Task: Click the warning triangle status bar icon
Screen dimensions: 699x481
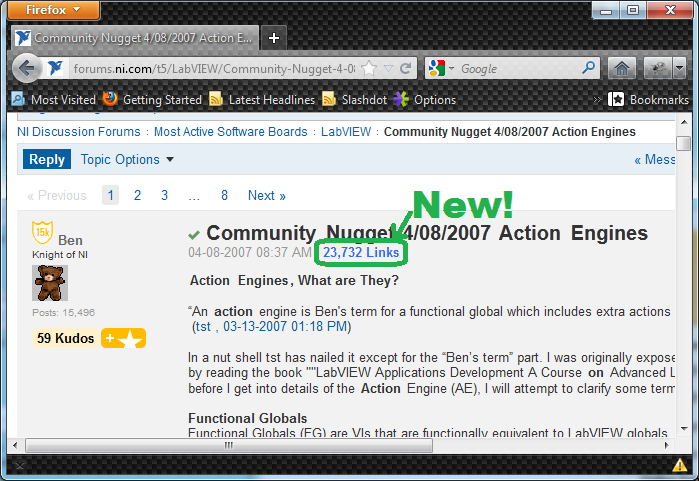Action: pos(680,465)
